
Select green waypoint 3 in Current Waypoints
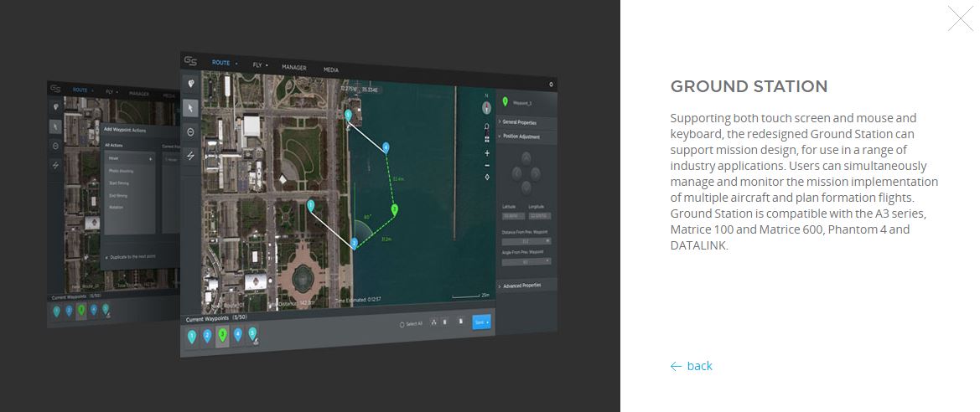222,336
